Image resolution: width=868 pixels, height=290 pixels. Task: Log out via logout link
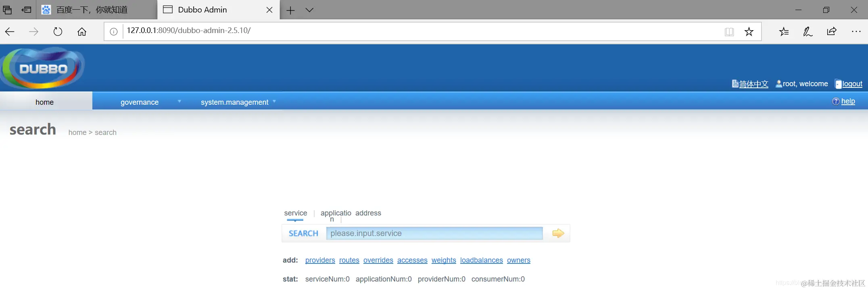pyautogui.click(x=852, y=84)
